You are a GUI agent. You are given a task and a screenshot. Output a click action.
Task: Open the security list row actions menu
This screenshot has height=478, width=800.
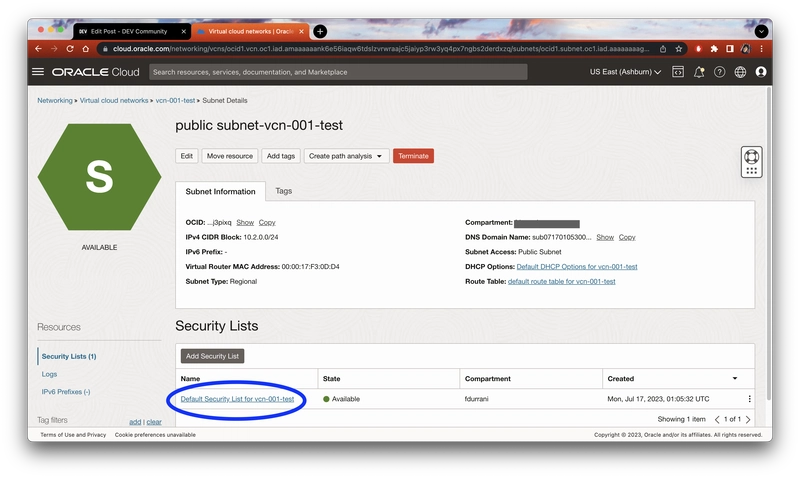click(x=749, y=399)
